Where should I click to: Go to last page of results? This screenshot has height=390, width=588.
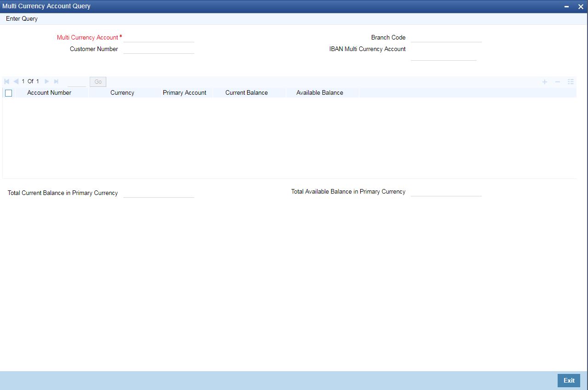coord(56,81)
